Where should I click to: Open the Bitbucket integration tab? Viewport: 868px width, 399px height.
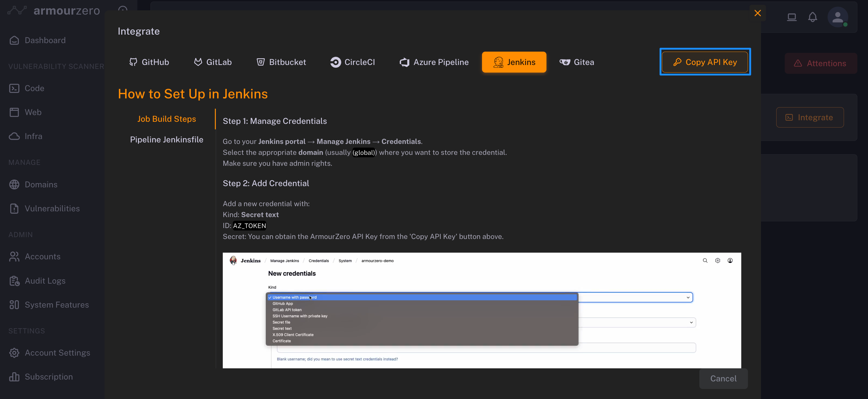pyautogui.click(x=281, y=62)
